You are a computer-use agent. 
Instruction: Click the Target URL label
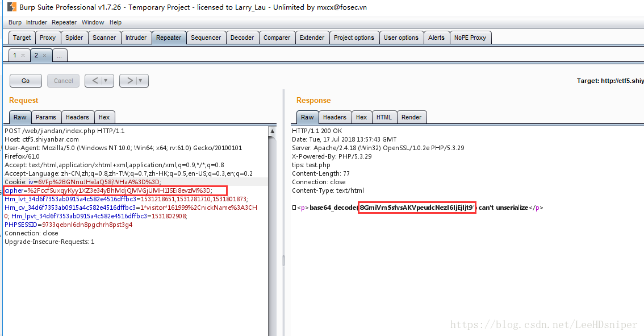(x=610, y=81)
